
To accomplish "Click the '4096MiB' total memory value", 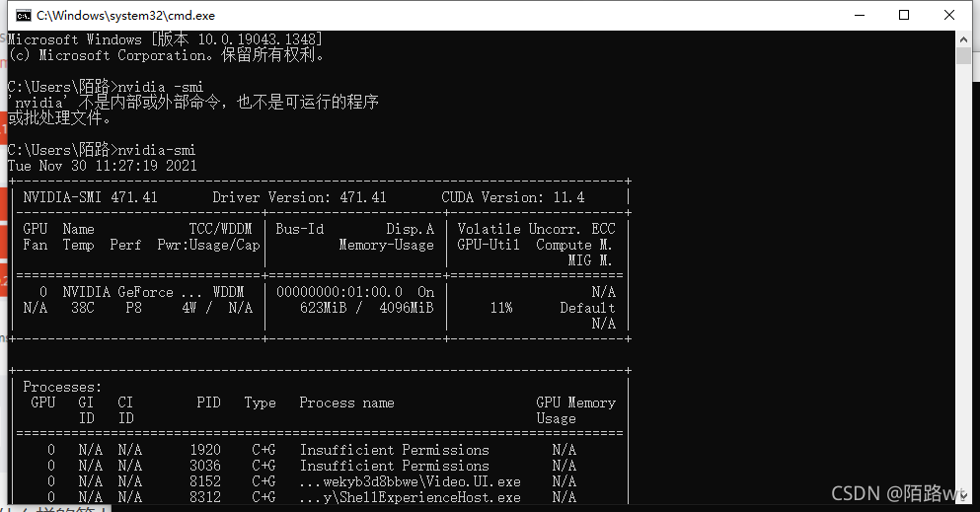I will (x=407, y=308).
